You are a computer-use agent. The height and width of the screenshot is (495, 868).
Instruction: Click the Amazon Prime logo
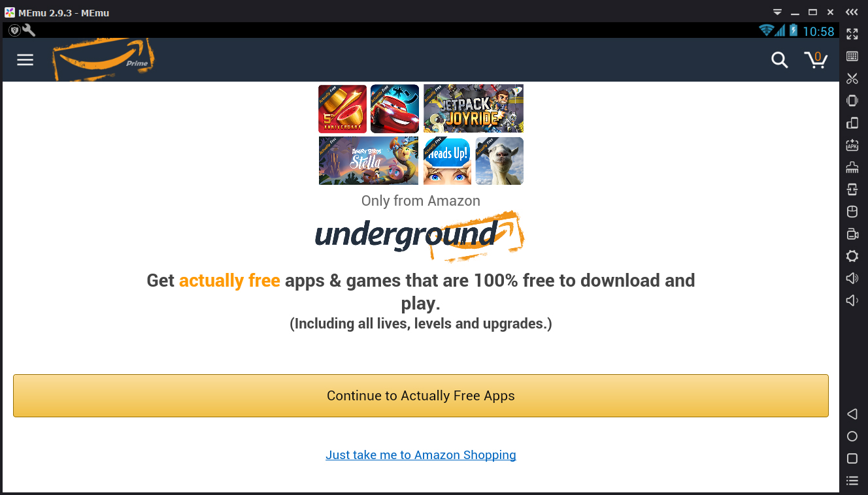tap(104, 59)
